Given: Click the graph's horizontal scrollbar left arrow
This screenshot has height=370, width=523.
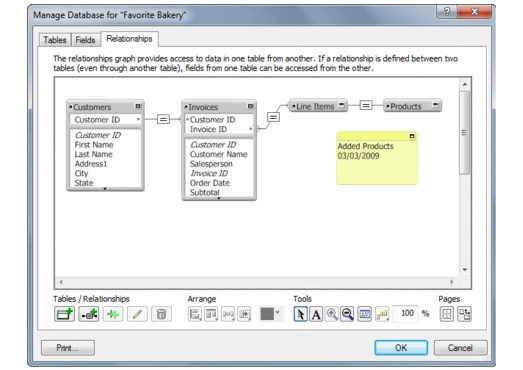Looking at the screenshot, I should [x=61, y=282].
